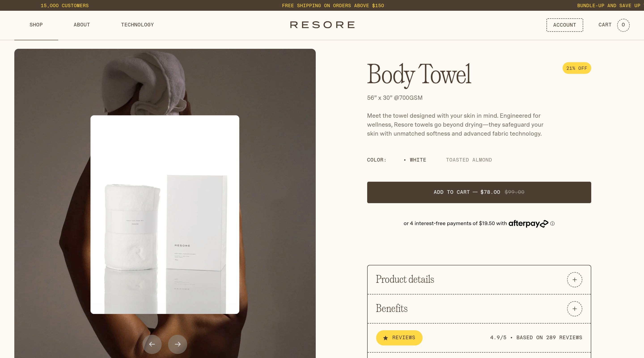Open the yellow Reviews button
644x358 pixels.
[399, 338]
